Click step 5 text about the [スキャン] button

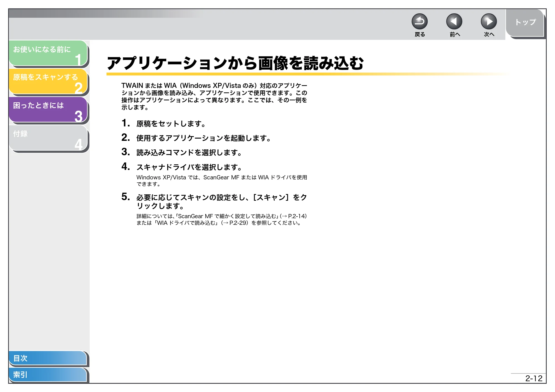coord(221,202)
